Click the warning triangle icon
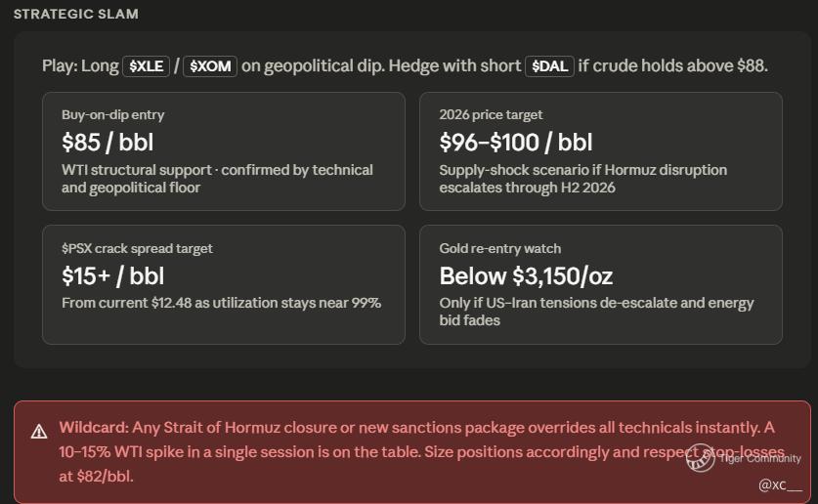This screenshot has height=504, width=818. click(x=39, y=432)
